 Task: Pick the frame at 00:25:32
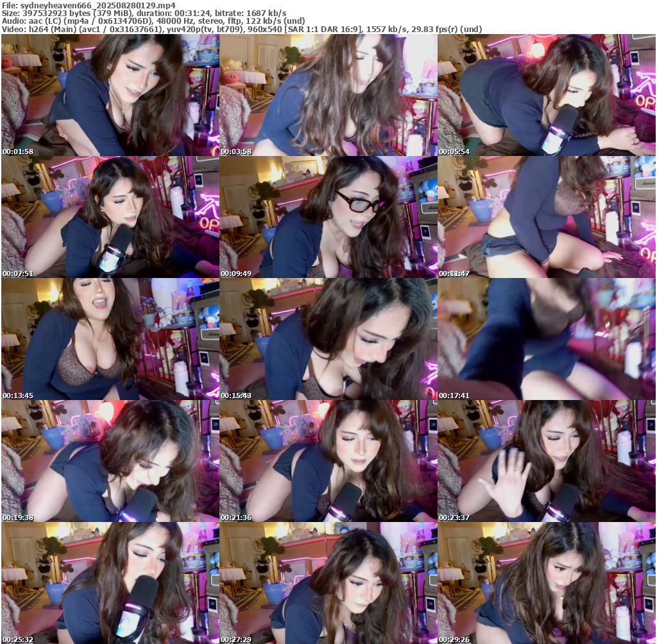point(110,583)
